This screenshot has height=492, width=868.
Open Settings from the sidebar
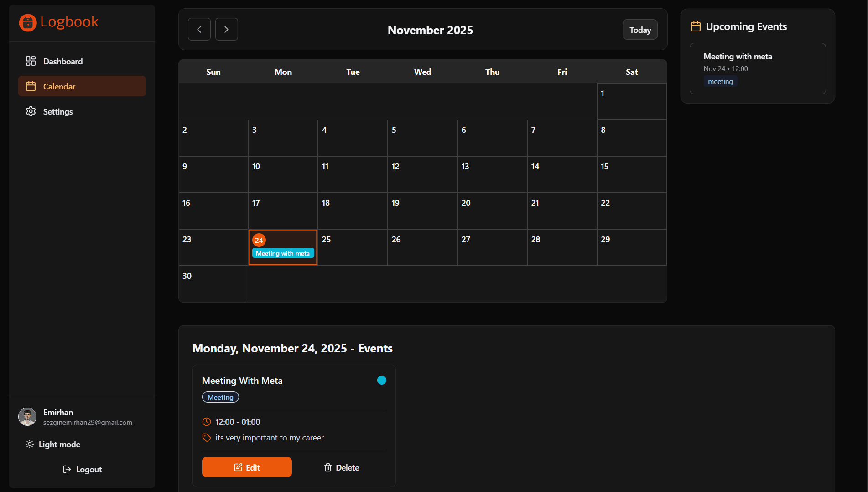pos(82,111)
